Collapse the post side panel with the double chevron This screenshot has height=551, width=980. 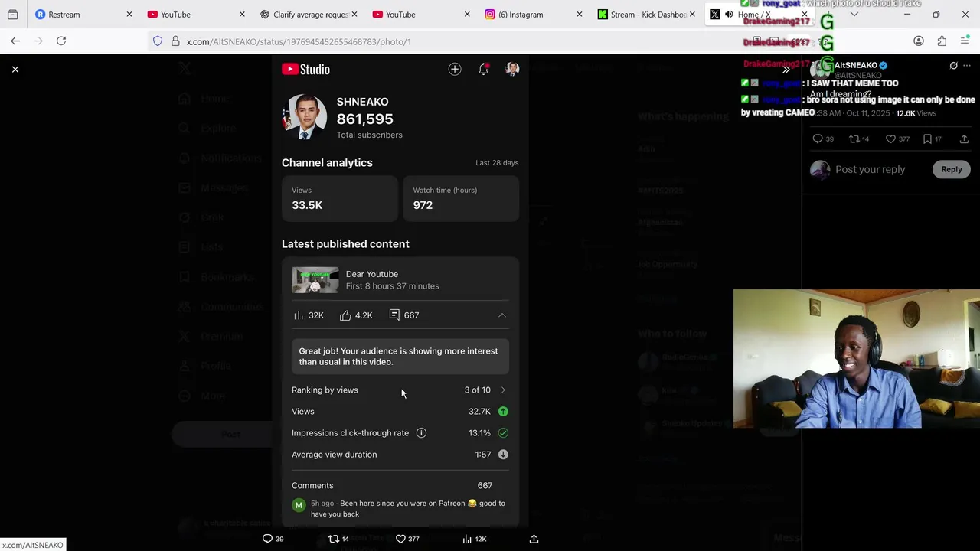pyautogui.click(x=786, y=70)
